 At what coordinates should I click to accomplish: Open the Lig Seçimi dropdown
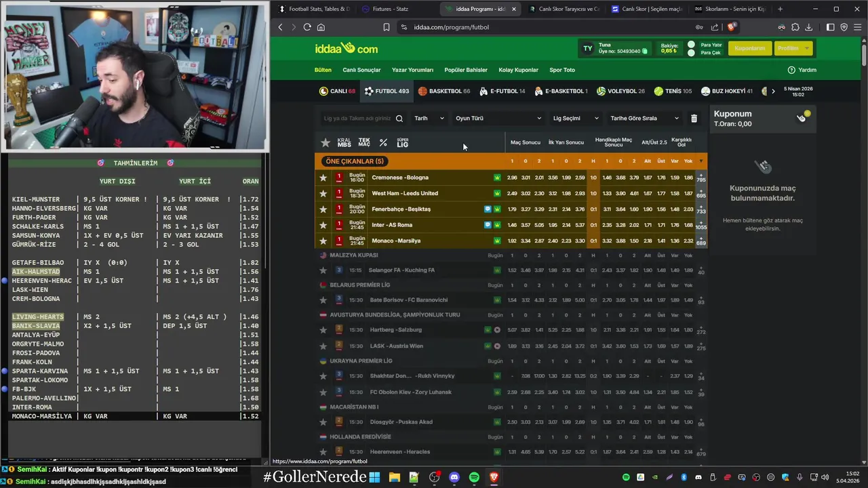[x=575, y=118]
